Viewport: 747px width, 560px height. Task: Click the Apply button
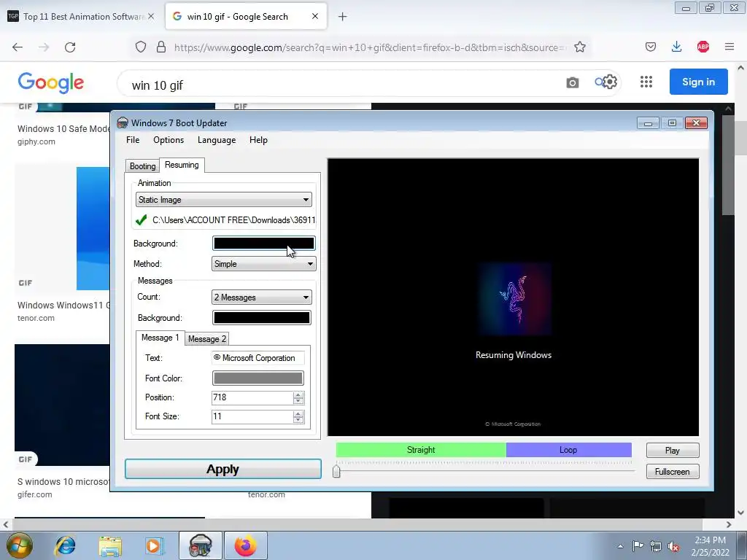(223, 469)
